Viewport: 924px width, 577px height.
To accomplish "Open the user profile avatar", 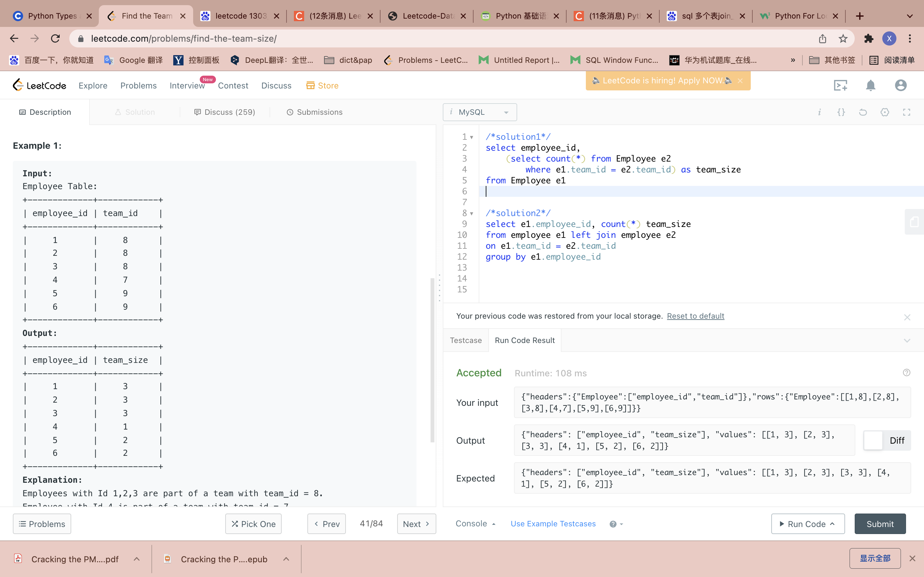I will [x=900, y=86].
